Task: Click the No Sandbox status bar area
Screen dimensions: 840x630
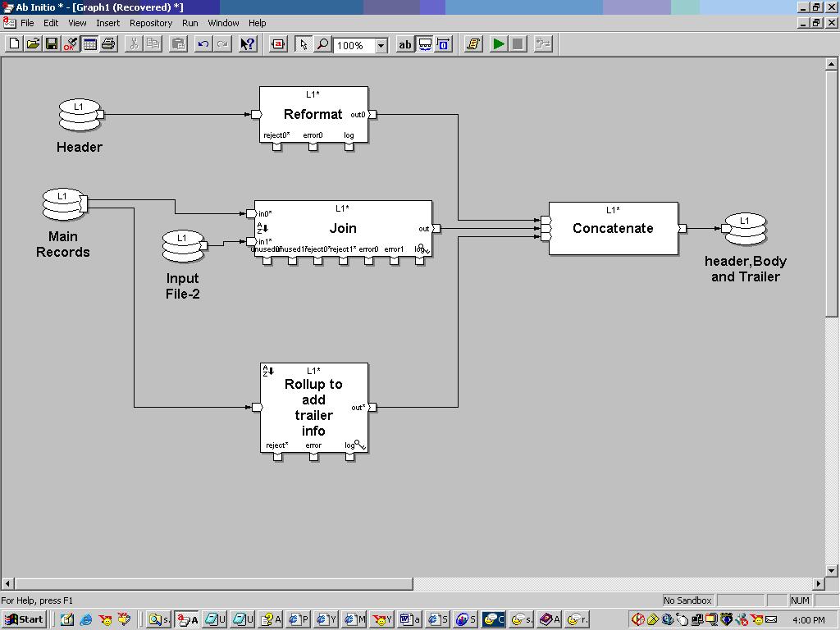Action: point(687,600)
